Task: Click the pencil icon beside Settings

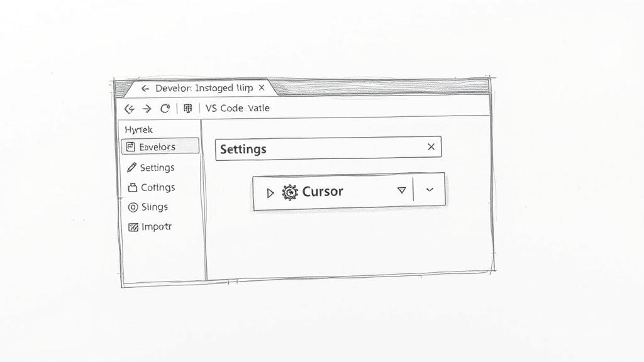Action: 131,167
